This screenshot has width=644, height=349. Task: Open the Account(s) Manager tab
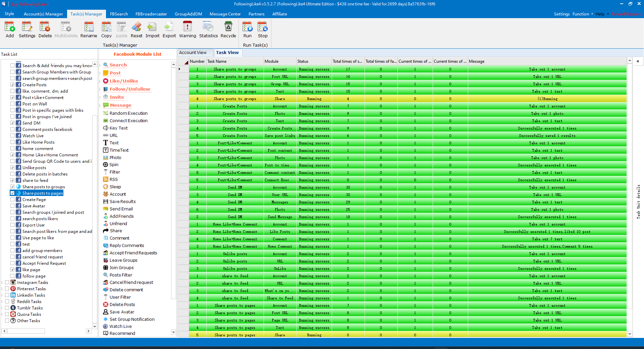(x=43, y=14)
